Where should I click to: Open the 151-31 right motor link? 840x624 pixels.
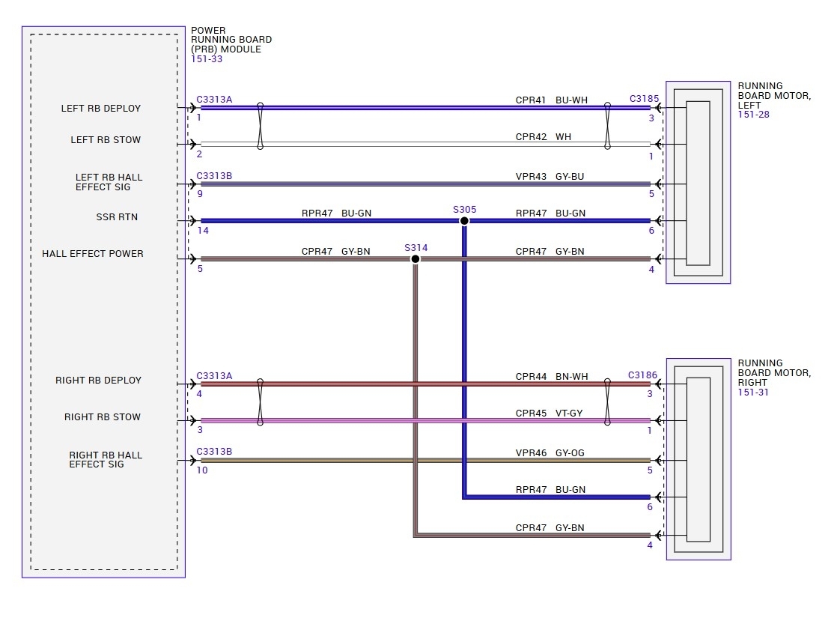753,392
